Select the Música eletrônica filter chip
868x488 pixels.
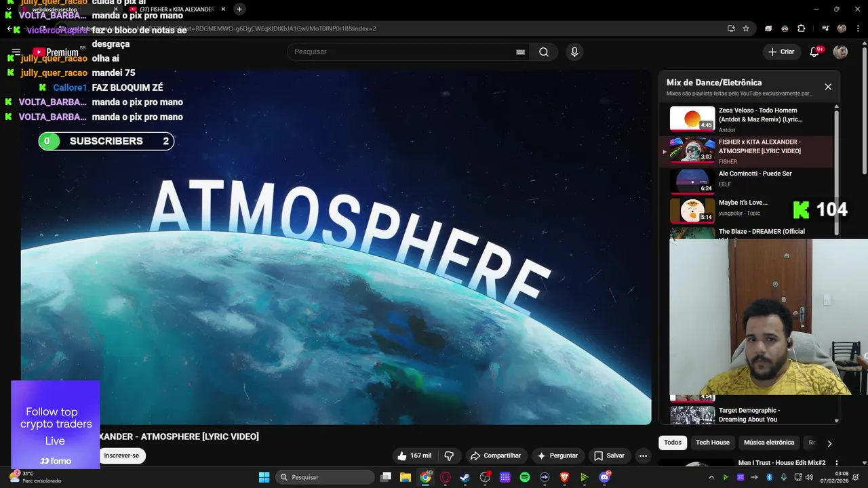769,443
